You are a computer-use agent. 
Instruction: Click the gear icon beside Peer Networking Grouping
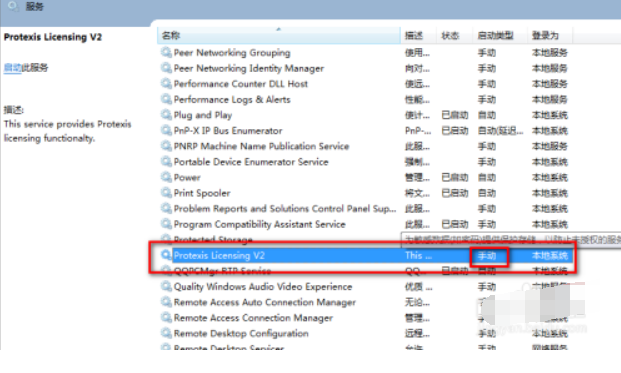tap(166, 52)
